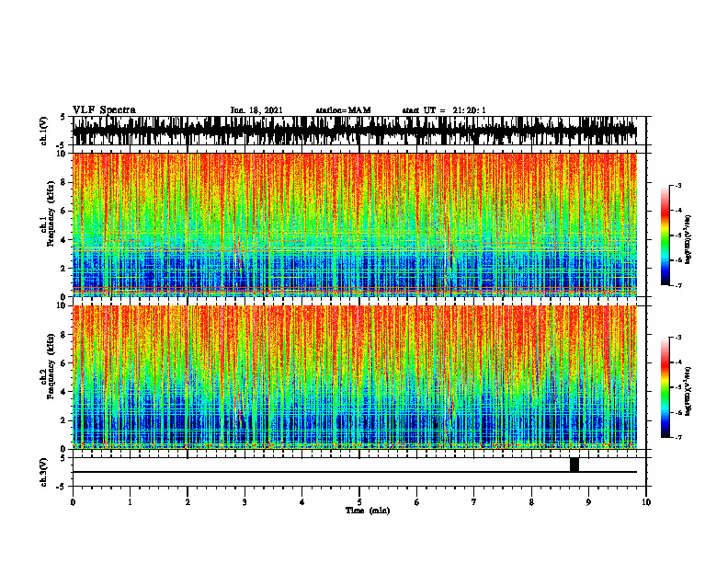Click the ch.1 "Frequency (kHz)" axis label
The height and width of the screenshot is (563, 728).
pos(51,213)
